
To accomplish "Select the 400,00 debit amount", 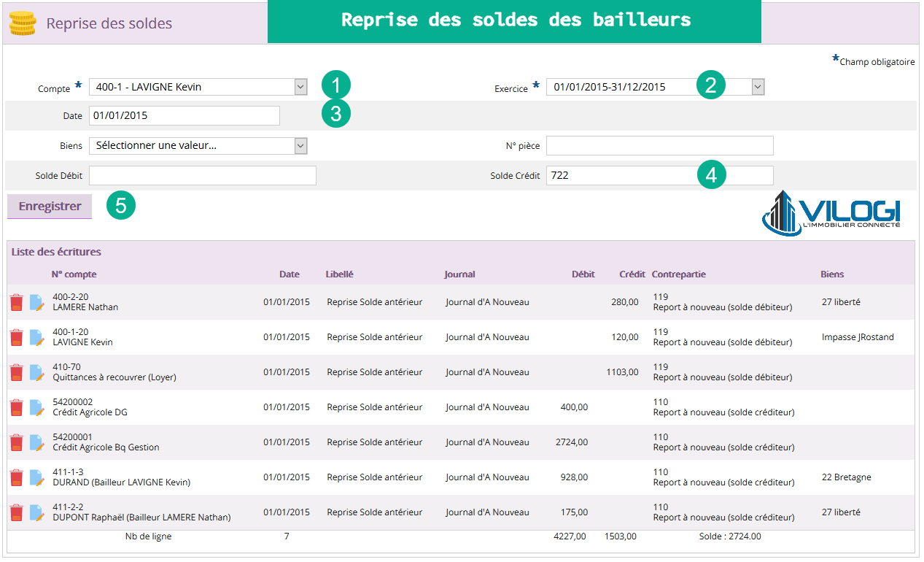I will tap(574, 407).
